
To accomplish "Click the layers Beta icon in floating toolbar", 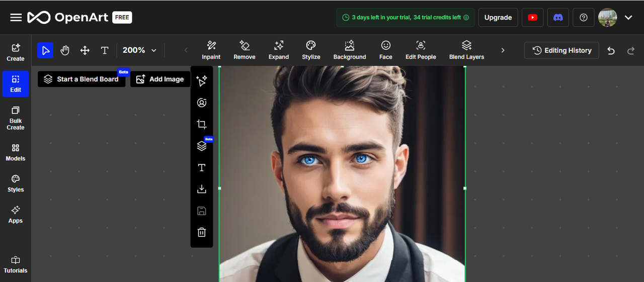I will [x=202, y=146].
